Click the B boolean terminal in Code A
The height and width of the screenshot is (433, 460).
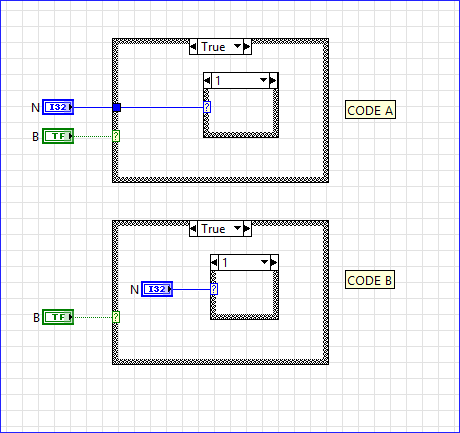point(58,136)
